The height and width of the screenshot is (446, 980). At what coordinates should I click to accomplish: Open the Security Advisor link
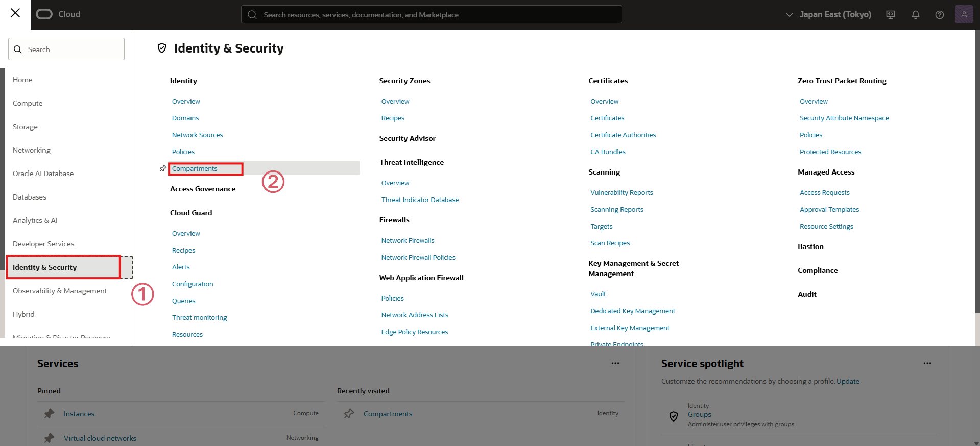[408, 138]
